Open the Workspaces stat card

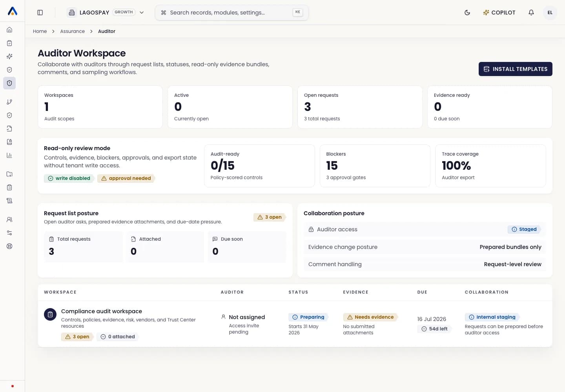click(100, 107)
